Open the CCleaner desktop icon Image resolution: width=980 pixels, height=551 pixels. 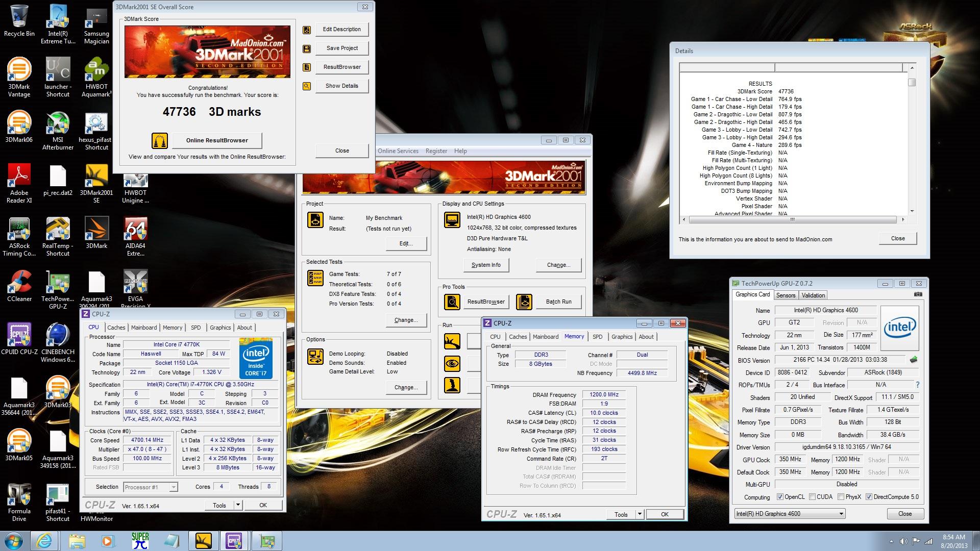click(x=19, y=285)
